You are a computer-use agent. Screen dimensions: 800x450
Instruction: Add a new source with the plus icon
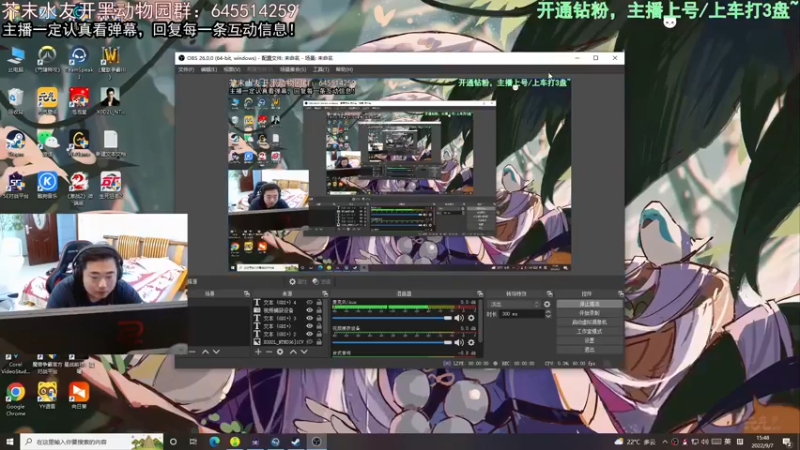click(x=258, y=352)
